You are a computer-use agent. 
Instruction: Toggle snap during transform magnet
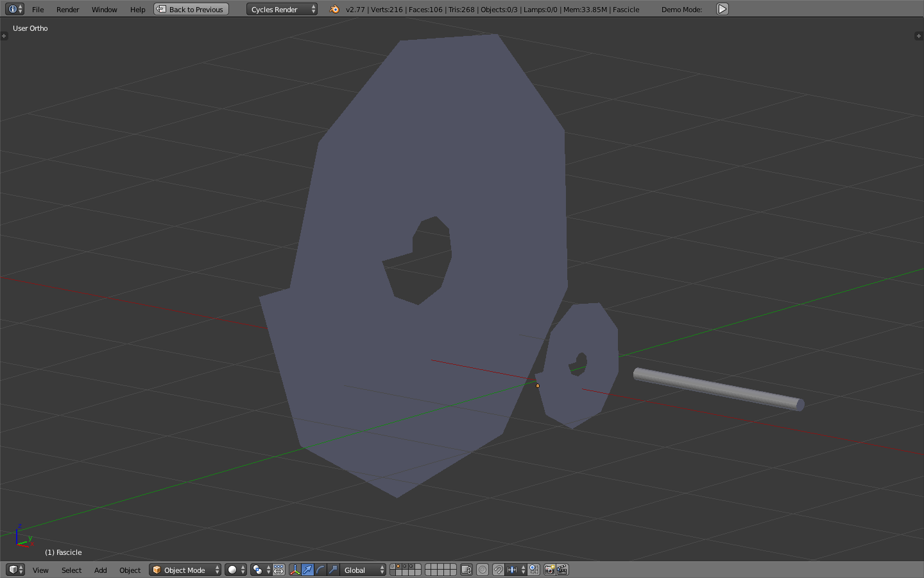coord(498,570)
